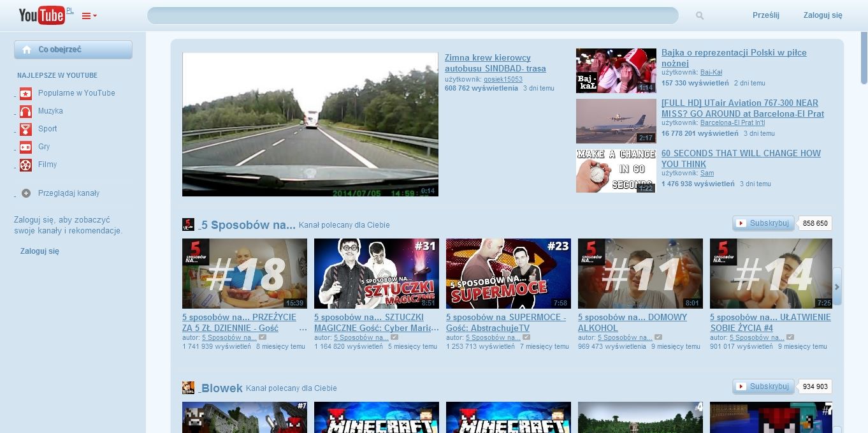Click the #18 video thumbnail
The width and height of the screenshot is (868, 433).
pos(245,274)
